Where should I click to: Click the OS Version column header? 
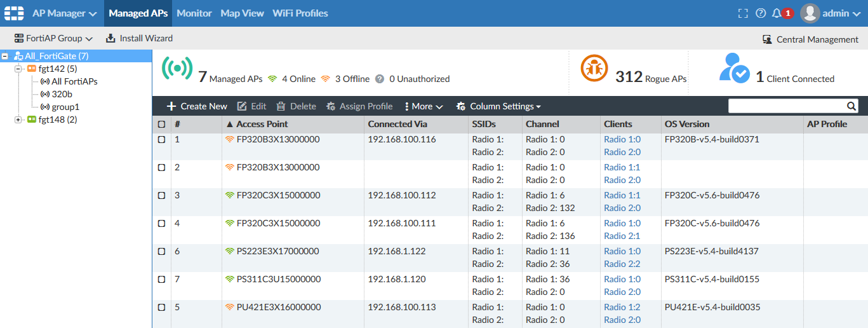tap(687, 124)
